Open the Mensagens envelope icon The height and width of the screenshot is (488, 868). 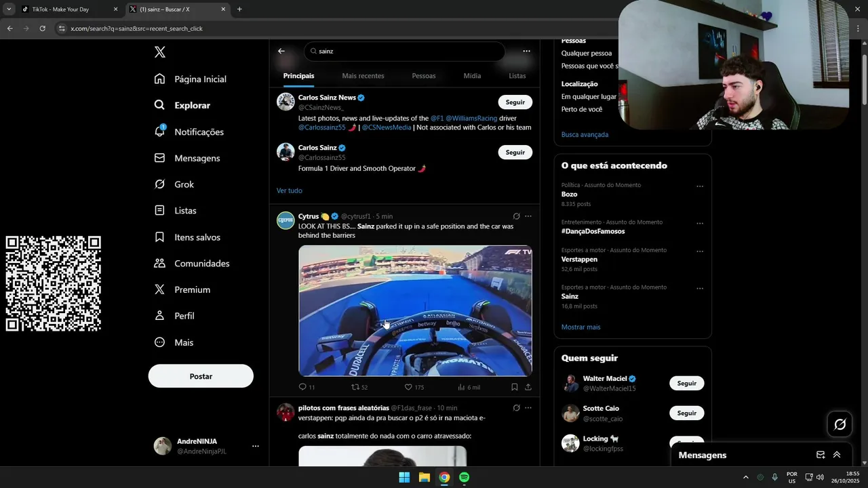[x=159, y=158]
